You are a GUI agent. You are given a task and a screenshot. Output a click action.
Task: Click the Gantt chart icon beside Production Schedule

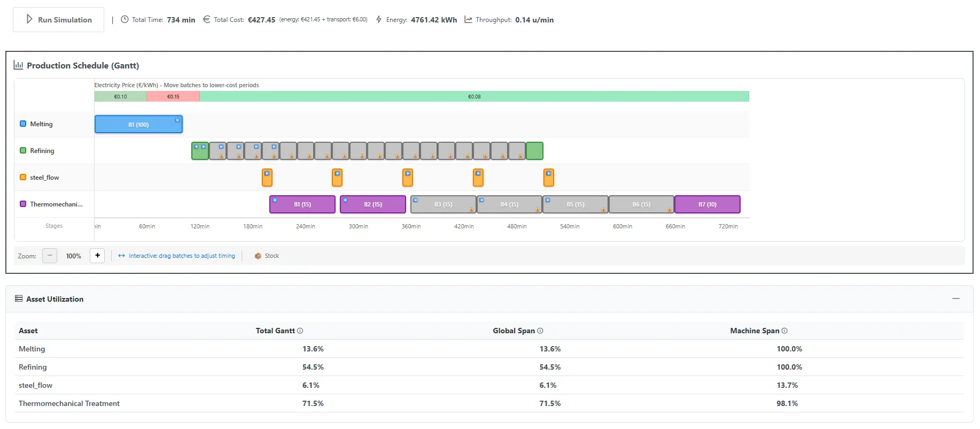point(18,65)
